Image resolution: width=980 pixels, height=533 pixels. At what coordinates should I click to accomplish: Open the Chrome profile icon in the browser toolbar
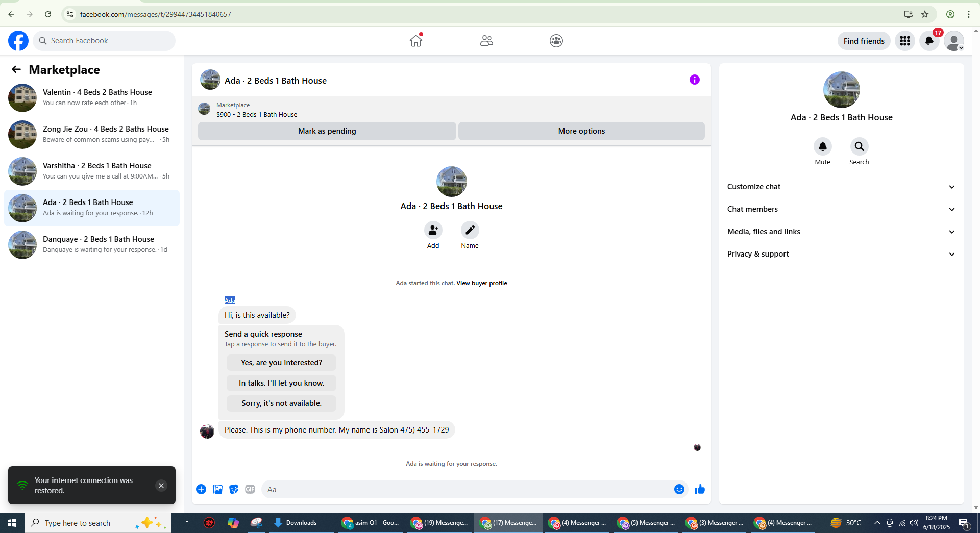pyautogui.click(x=950, y=14)
